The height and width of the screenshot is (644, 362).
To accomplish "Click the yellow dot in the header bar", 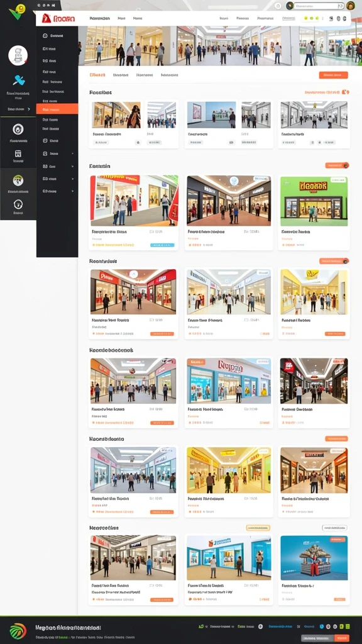I will click(305, 18).
